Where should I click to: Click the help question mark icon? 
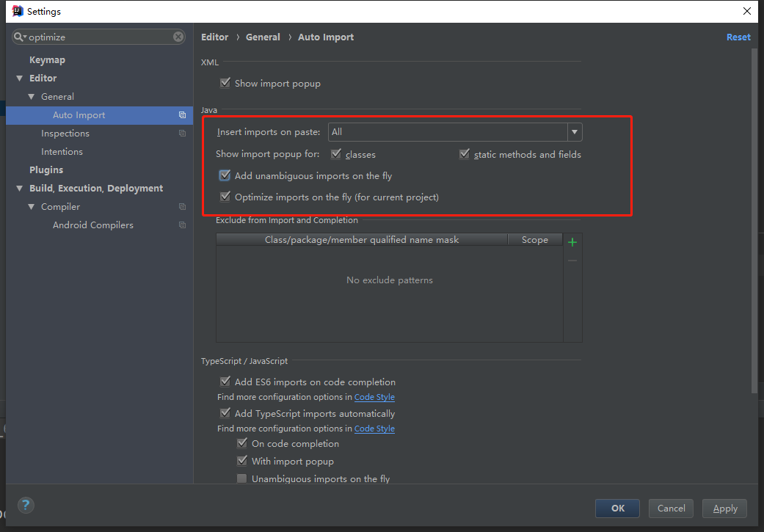point(26,505)
